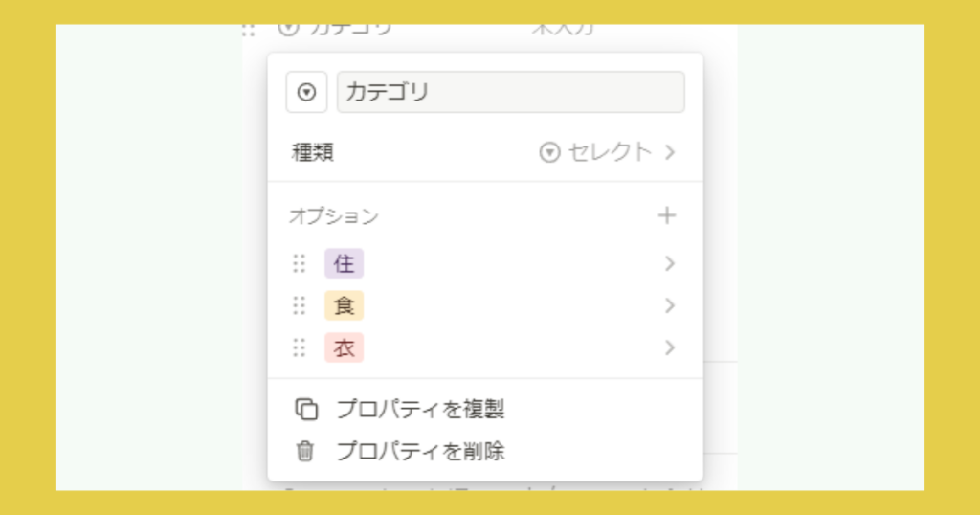Click the 未入力 value behind the popup
Image resolution: width=980 pixels, height=515 pixels.
[x=563, y=29]
